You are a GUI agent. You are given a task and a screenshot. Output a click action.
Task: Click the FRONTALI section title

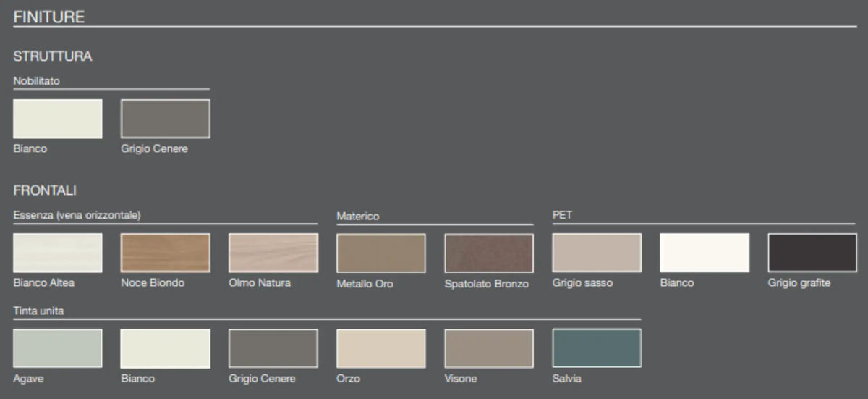[45, 190]
